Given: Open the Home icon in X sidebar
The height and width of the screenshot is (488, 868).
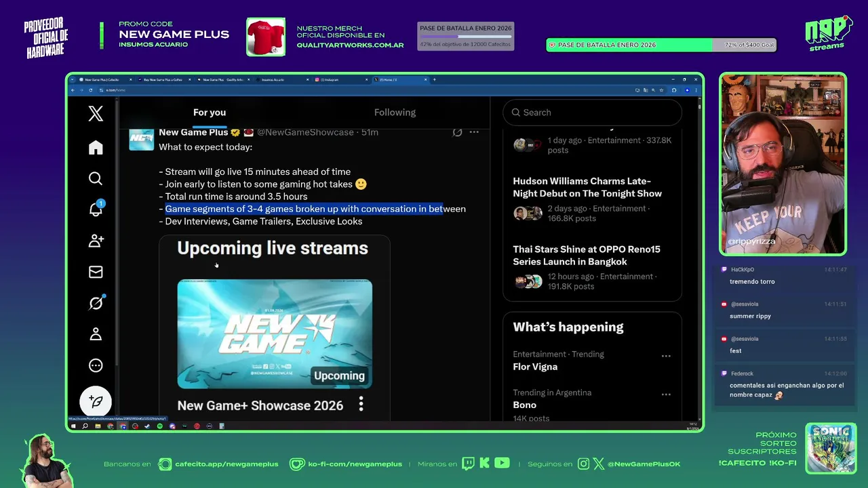Looking at the screenshot, I should [x=96, y=148].
